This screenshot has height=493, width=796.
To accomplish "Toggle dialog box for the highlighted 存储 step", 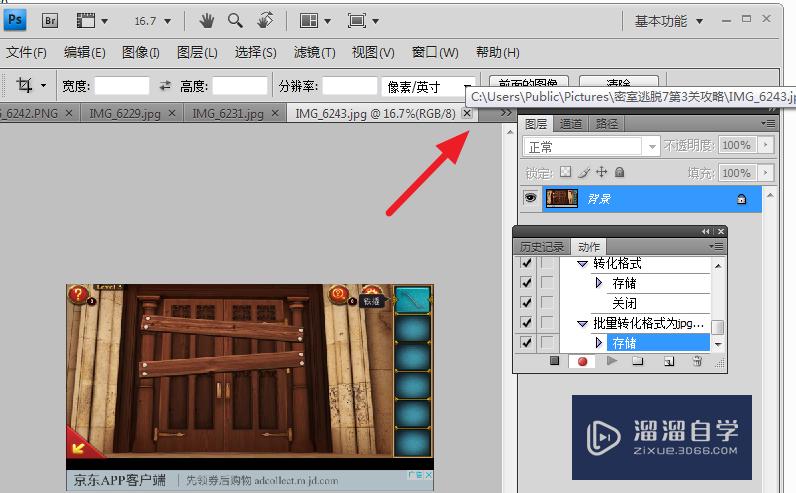I will point(547,343).
